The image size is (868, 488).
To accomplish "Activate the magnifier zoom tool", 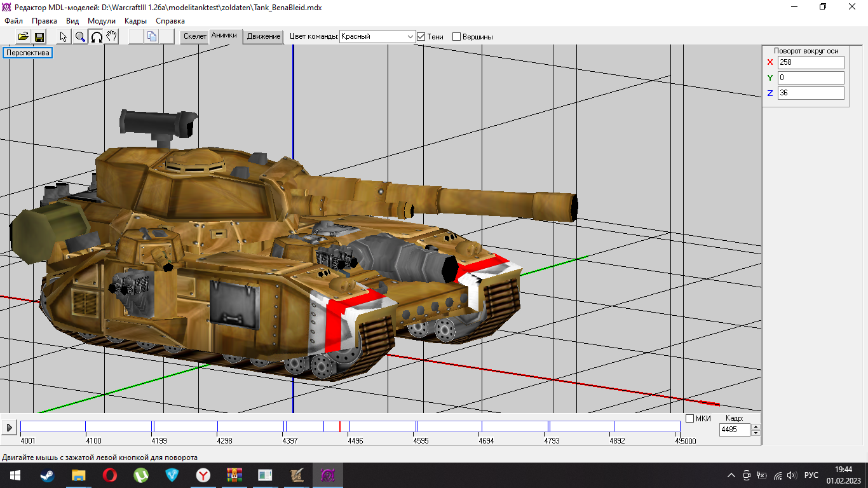I will 80,37.
